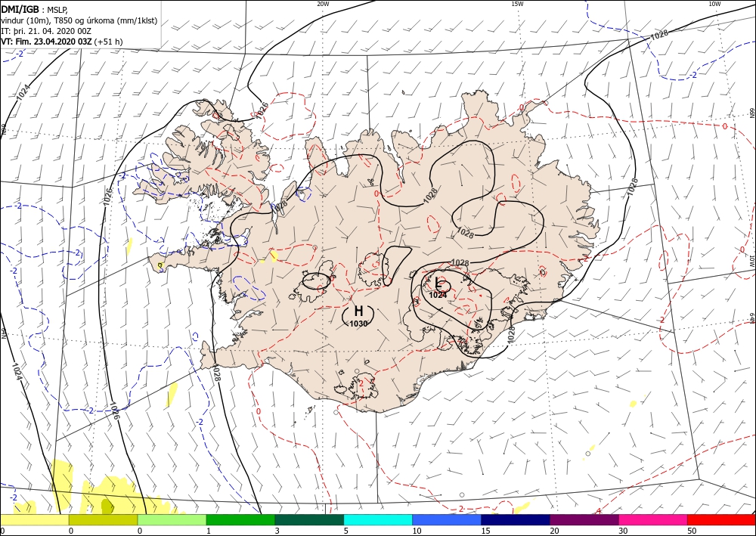Click the low pressure L symbol
Viewport: 756px width, 536px height.
tap(438, 283)
